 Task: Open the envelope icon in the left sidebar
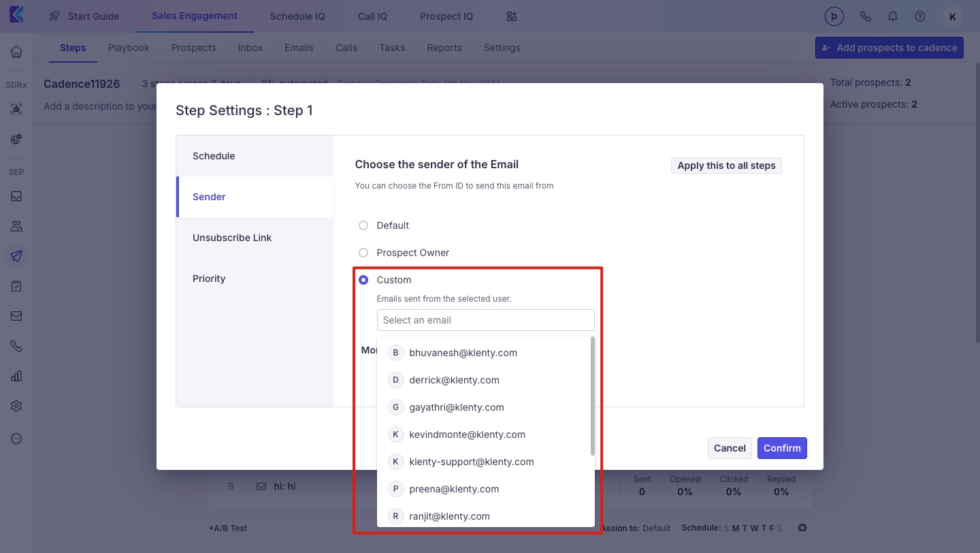[x=16, y=316]
